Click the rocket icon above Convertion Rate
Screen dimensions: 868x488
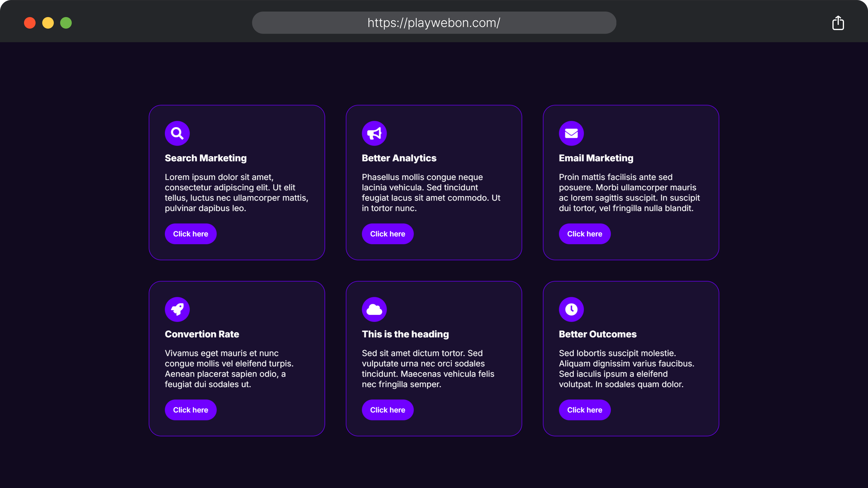click(177, 310)
